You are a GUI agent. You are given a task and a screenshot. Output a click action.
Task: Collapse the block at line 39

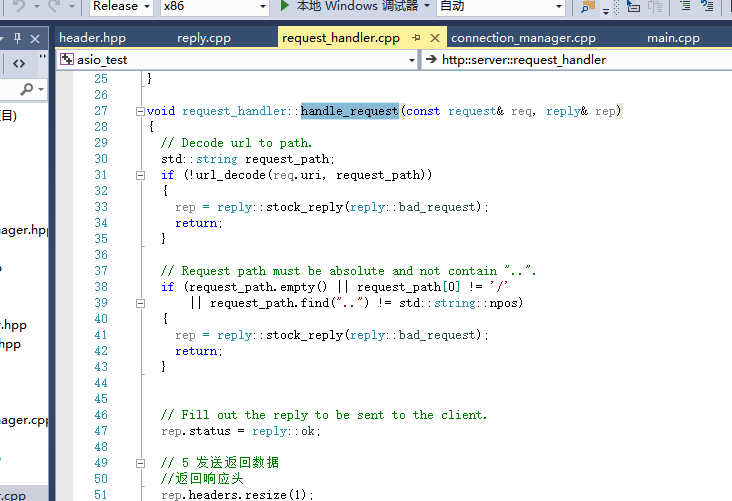click(140, 303)
